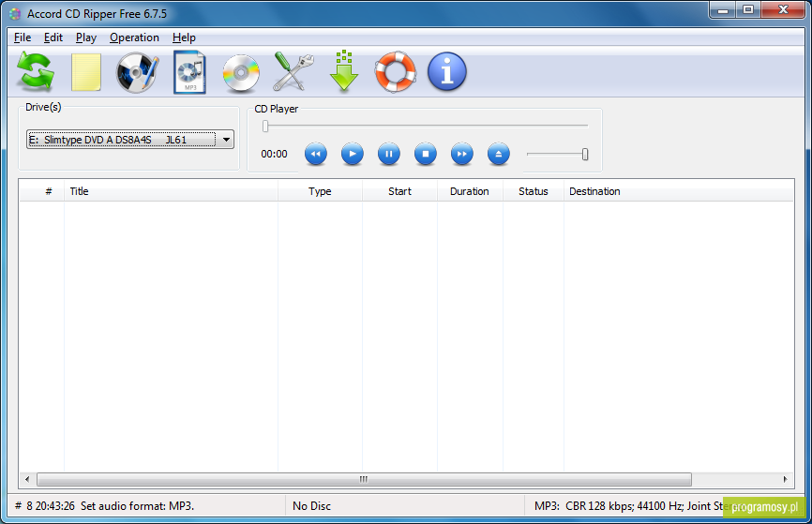The height and width of the screenshot is (524, 812).
Task: Select the Slimtype DVD drive combo box
Action: 130,140
